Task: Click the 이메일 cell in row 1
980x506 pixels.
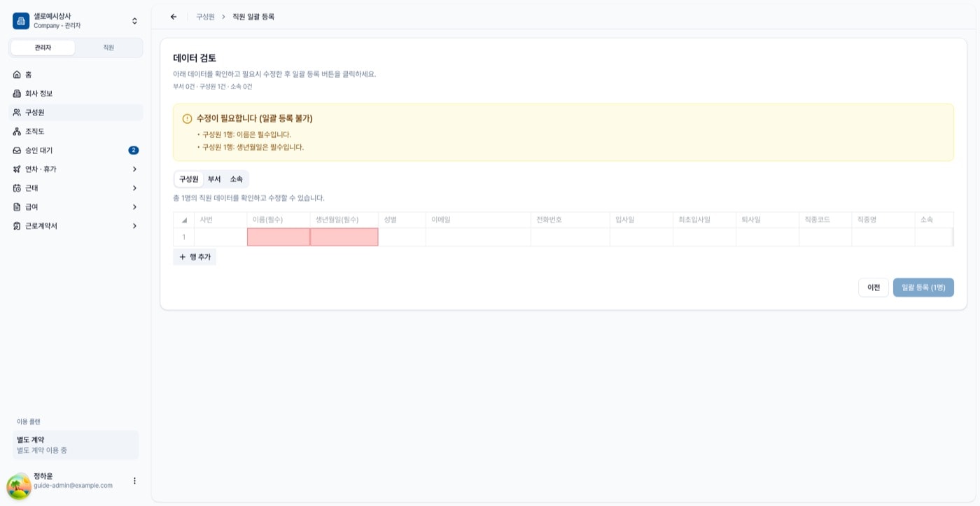Action: 478,237
